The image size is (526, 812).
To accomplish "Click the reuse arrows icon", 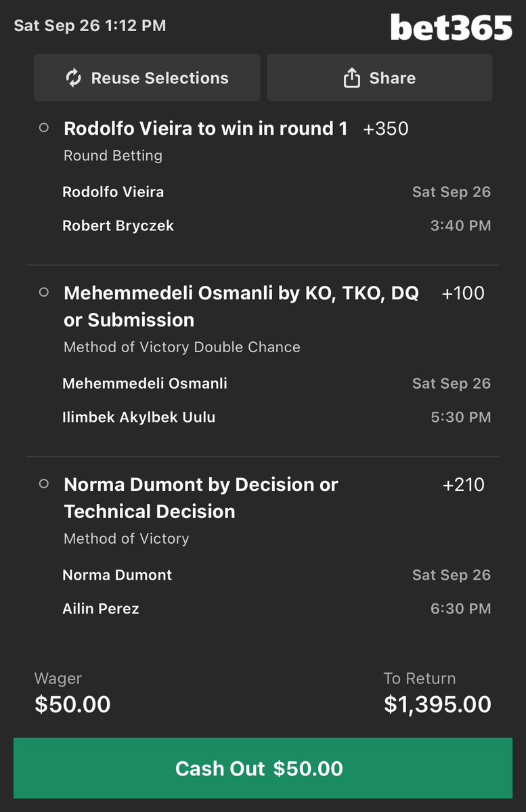I will pyautogui.click(x=74, y=78).
